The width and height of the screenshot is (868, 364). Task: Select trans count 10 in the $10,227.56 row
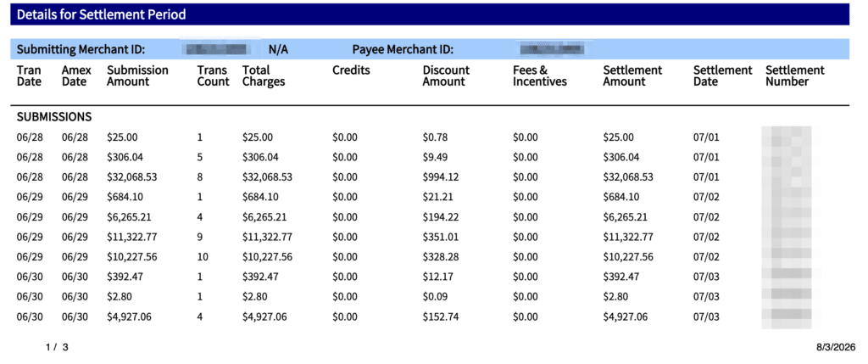pyautogui.click(x=203, y=257)
